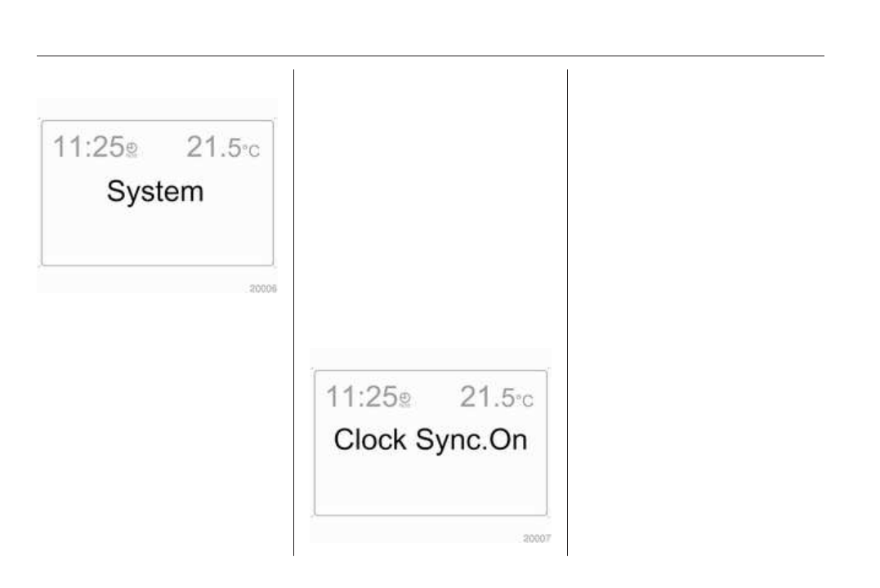Image resolution: width=880 pixels, height=588 pixels.
Task: Click blank area below the System label
Action: click(155, 237)
